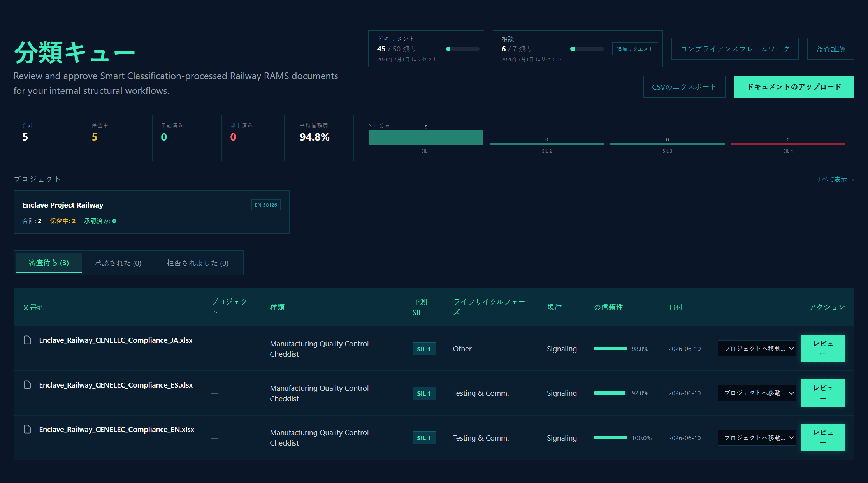Click 92.0% confidence bar for ES document

coord(610,393)
